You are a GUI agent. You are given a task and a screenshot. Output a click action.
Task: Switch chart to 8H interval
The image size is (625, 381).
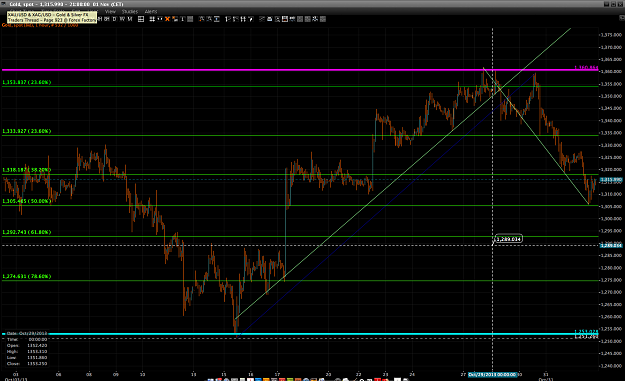(107, 19)
